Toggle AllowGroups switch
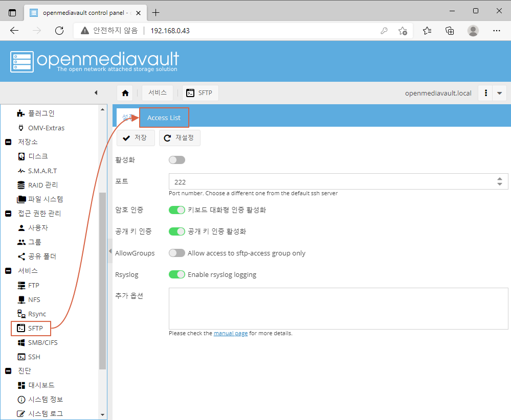The image size is (511, 420). coord(177,253)
